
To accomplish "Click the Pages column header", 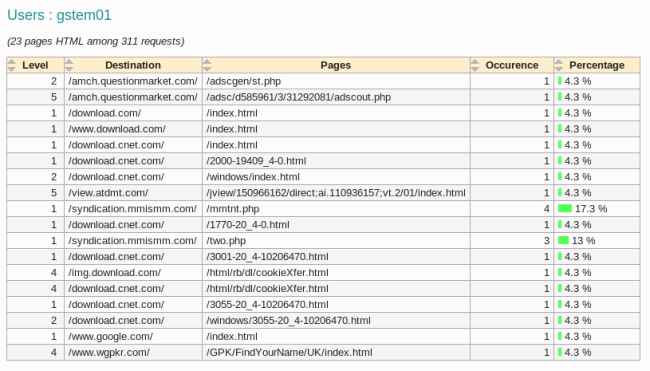I will click(x=336, y=65).
